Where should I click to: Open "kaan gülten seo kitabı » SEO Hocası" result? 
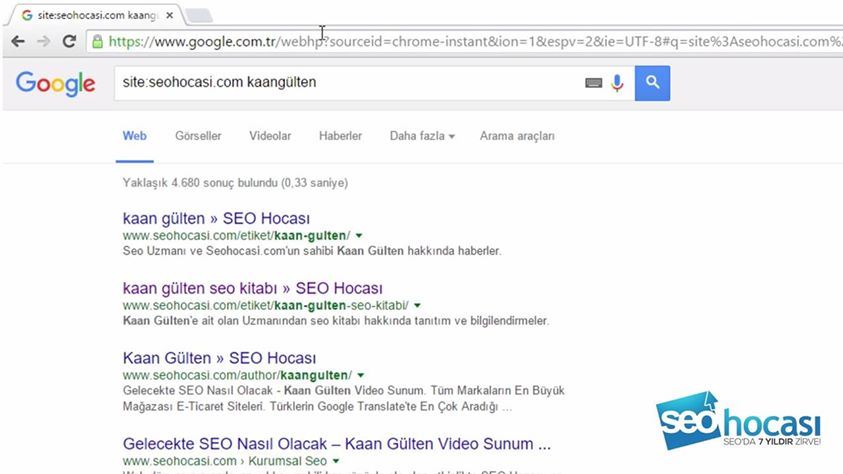coord(253,288)
